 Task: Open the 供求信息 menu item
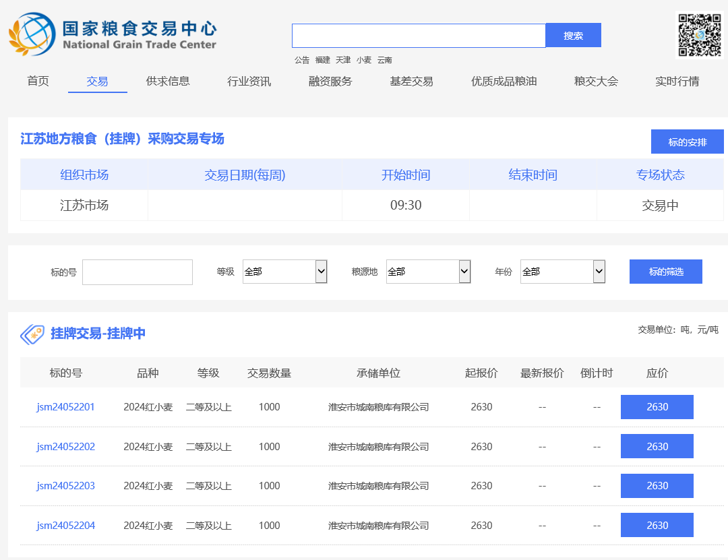coord(168,82)
